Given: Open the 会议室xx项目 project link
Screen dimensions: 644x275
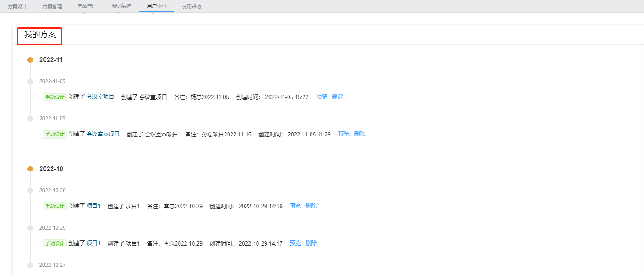Looking at the screenshot, I should point(104,134).
